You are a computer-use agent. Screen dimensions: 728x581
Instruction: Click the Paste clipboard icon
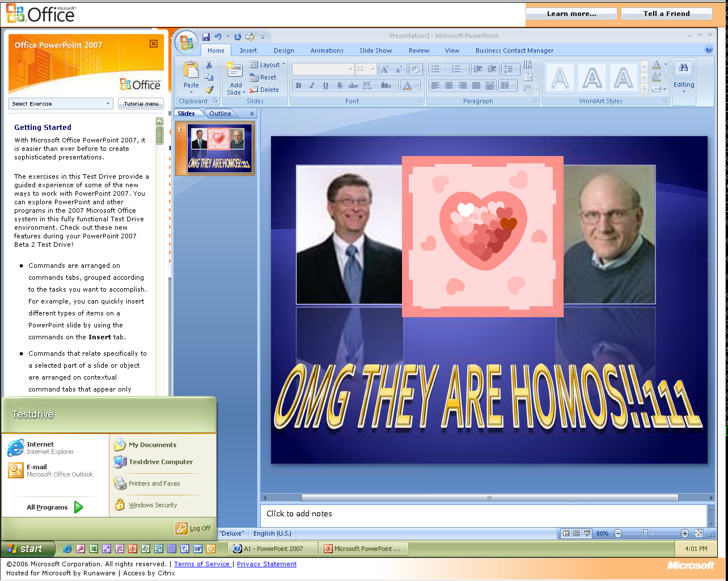tap(191, 70)
